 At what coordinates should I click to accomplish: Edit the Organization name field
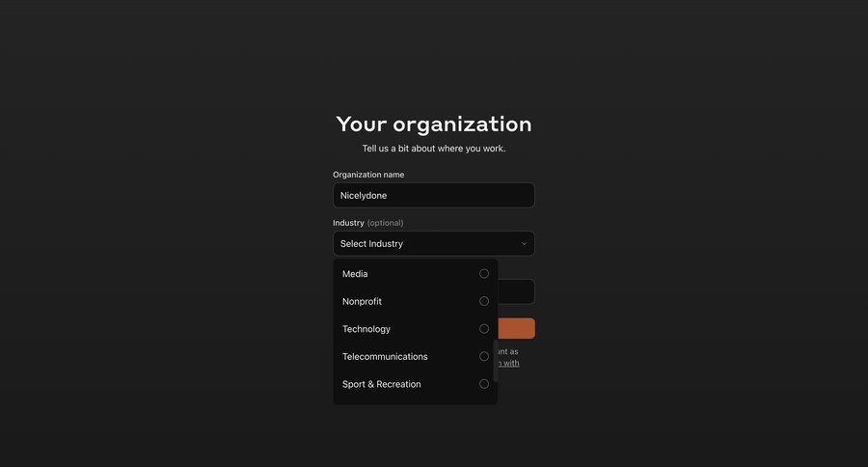433,196
